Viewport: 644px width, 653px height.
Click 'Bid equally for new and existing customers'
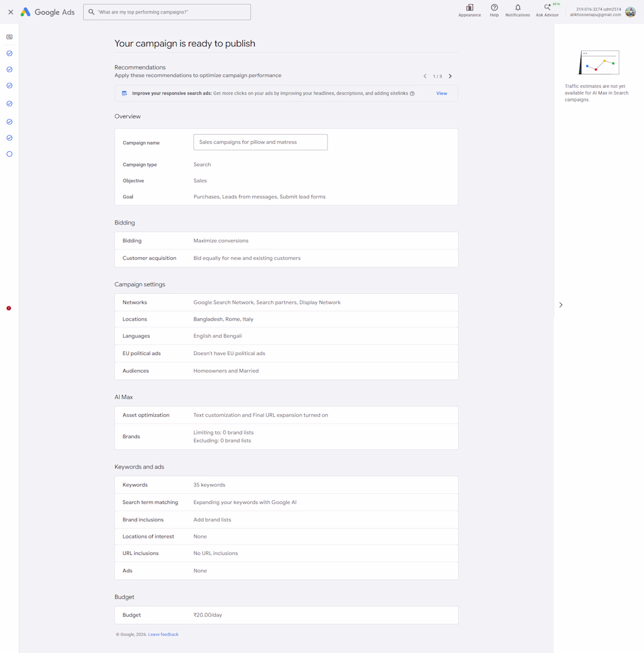click(247, 258)
